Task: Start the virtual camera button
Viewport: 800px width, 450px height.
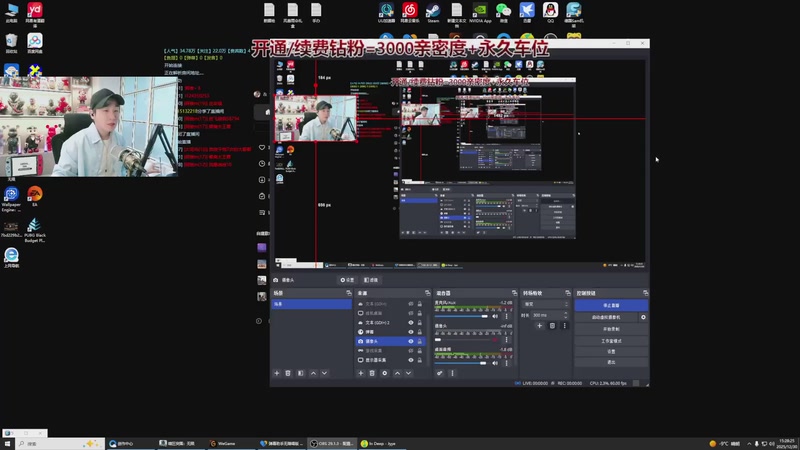Action: click(606, 317)
